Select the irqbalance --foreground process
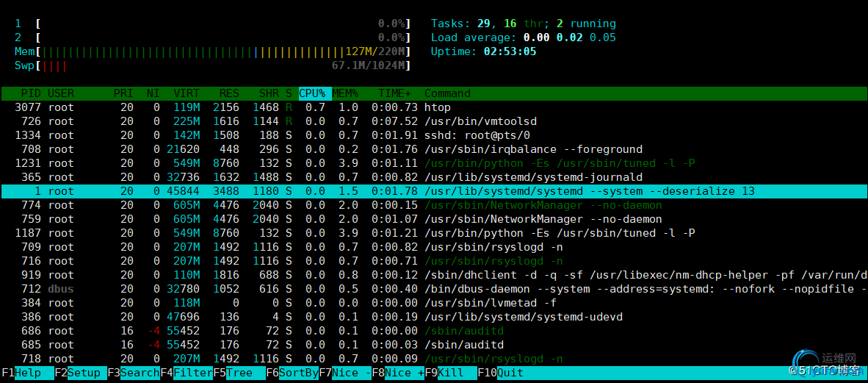Screen dimensions: 868x383 click(434, 150)
